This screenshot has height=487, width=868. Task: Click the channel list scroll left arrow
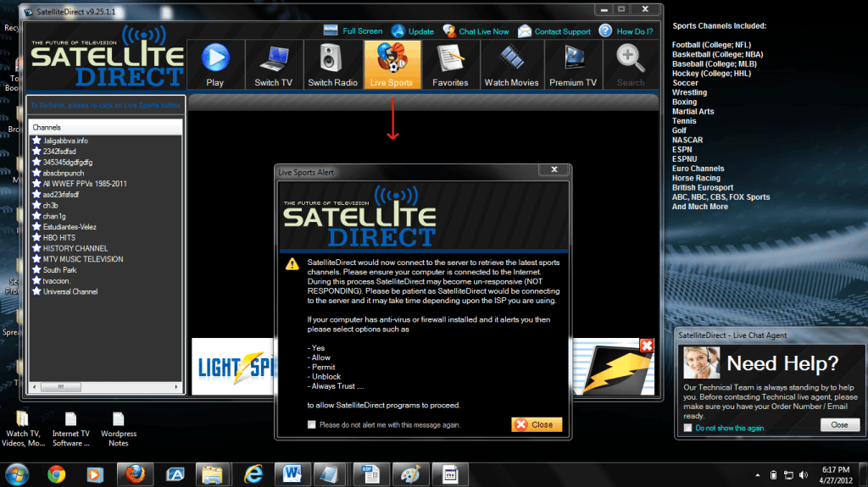click(x=34, y=387)
